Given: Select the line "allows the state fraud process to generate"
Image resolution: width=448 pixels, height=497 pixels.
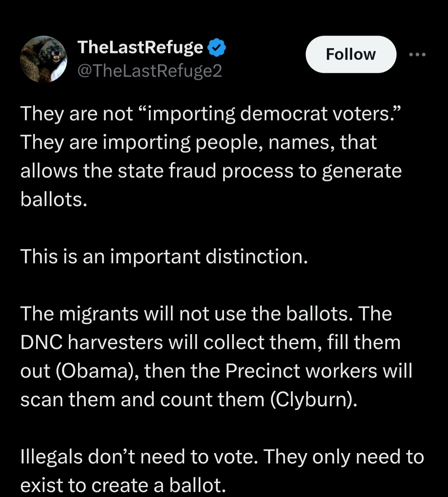Looking at the screenshot, I should [x=211, y=171].
